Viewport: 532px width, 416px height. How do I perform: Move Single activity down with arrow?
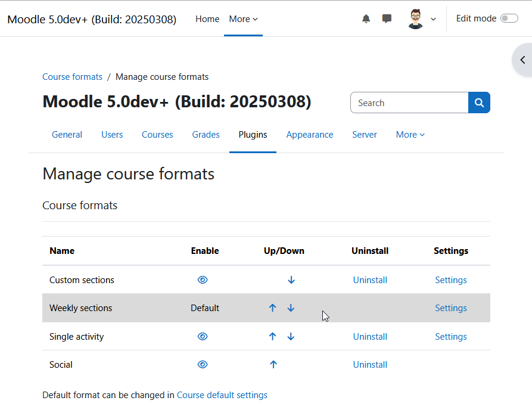click(x=291, y=337)
